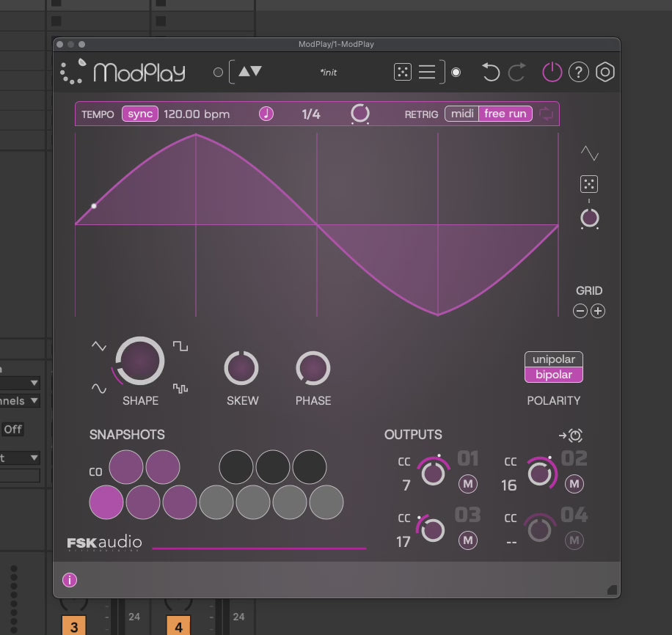Select the square wave shape icon
Viewport: 672px width, 635px height.
coord(180,346)
